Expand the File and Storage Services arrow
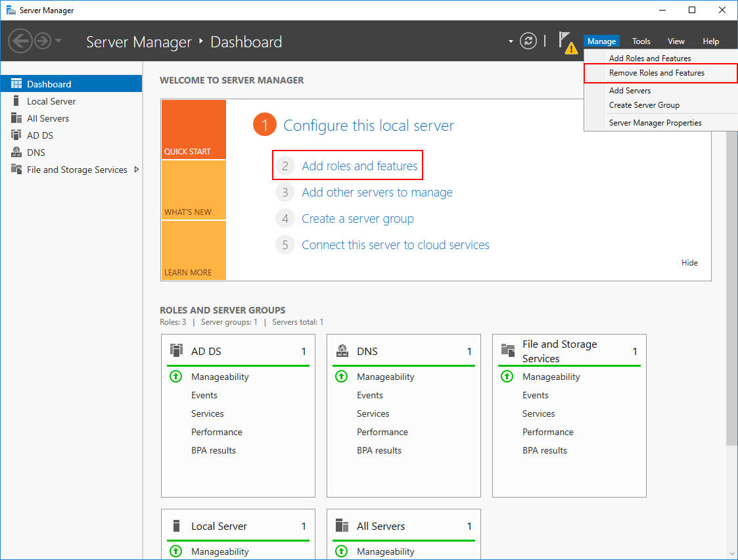 [x=136, y=170]
